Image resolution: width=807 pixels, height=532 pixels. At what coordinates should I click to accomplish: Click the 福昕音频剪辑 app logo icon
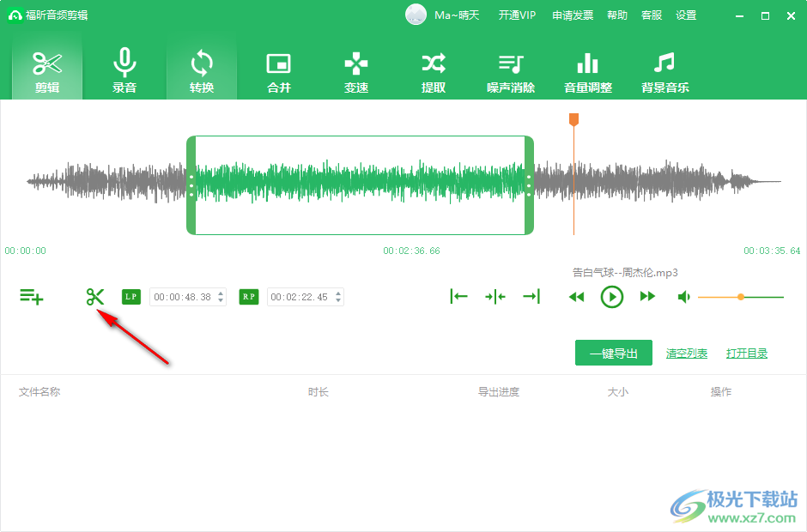tap(15, 15)
